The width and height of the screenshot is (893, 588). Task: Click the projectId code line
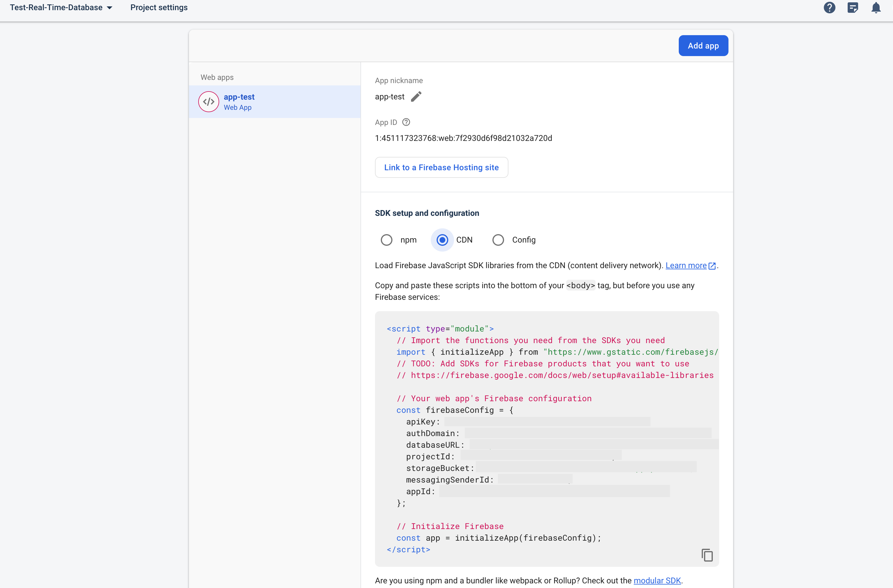pyautogui.click(x=514, y=456)
